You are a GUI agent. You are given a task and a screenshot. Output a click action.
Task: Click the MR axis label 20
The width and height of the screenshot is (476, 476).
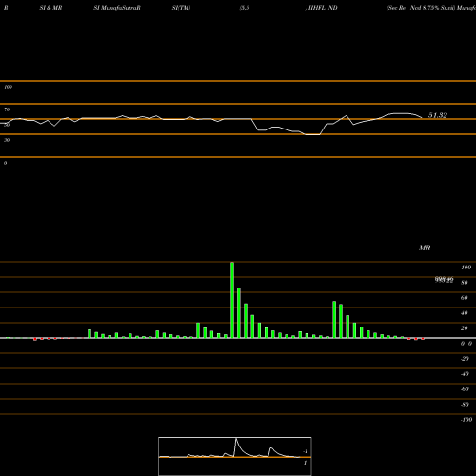tap(465, 328)
